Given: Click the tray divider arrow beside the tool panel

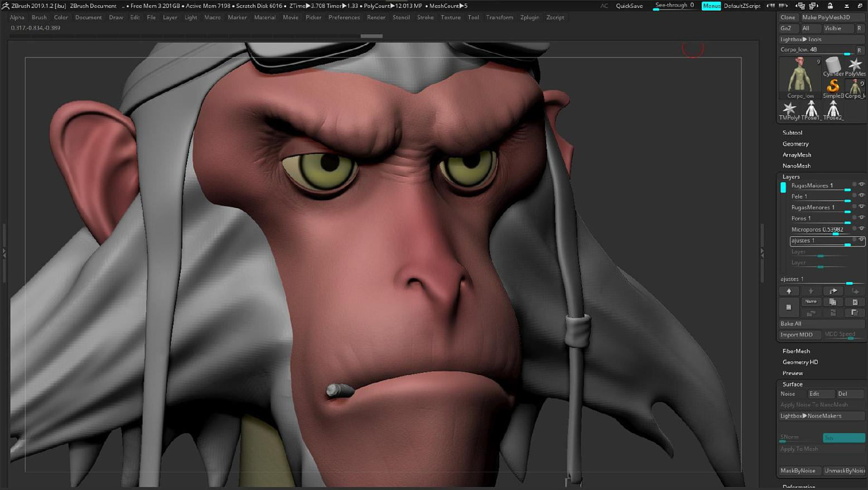Looking at the screenshot, I should [762, 253].
